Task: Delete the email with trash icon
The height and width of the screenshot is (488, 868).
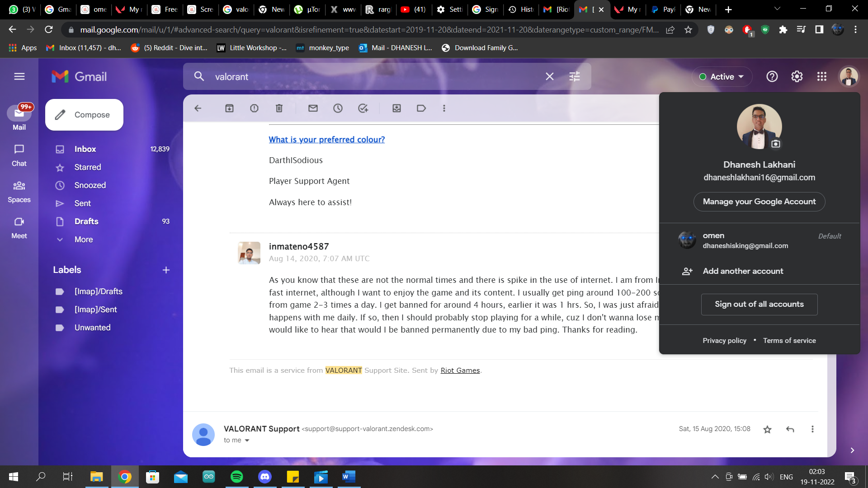Action: [279, 108]
